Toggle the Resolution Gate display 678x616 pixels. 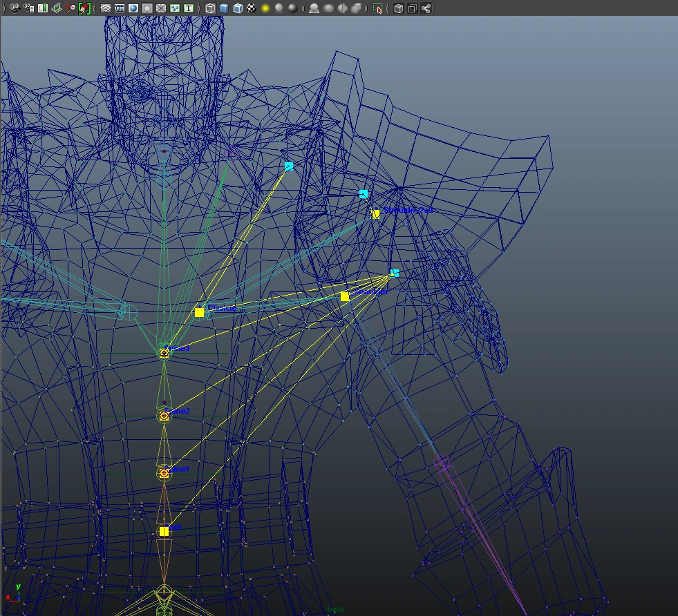click(133, 8)
